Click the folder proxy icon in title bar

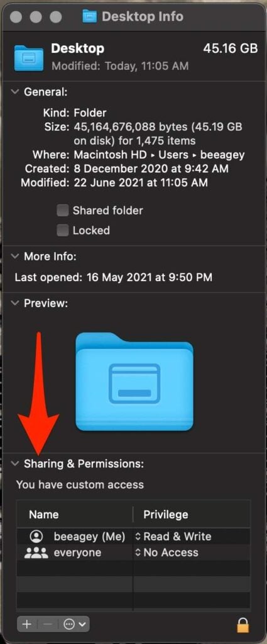[90, 17]
